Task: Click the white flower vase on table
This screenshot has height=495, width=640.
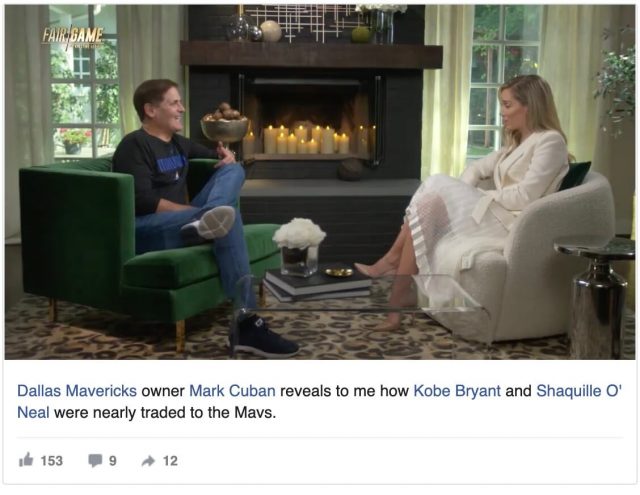Action: (x=299, y=247)
